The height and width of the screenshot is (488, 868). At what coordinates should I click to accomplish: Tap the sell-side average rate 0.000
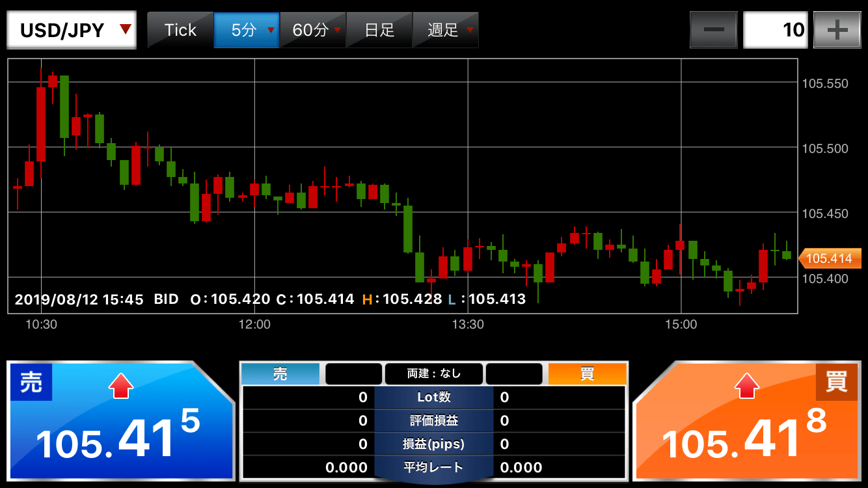346,467
